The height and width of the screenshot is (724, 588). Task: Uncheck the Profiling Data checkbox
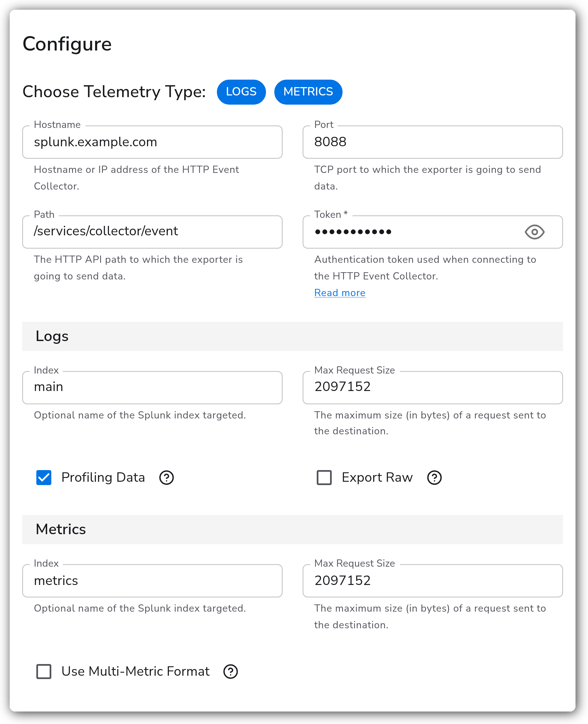pyautogui.click(x=44, y=477)
